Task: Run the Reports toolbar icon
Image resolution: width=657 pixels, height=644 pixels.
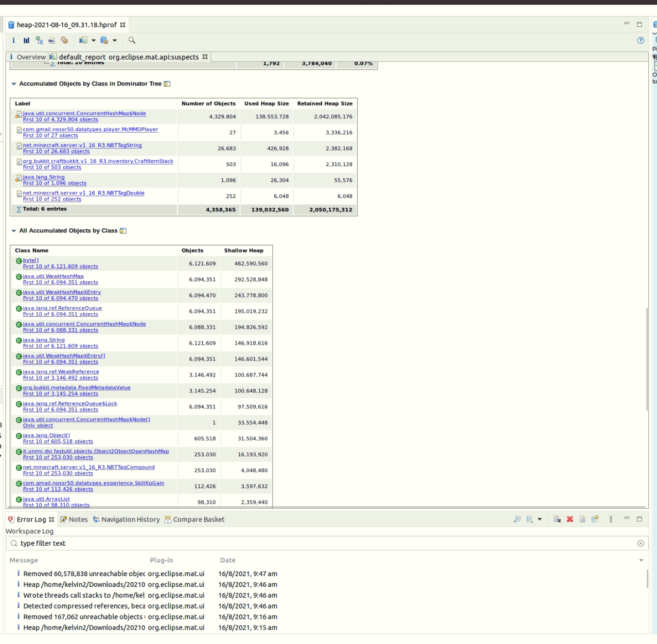Action: [83, 40]
